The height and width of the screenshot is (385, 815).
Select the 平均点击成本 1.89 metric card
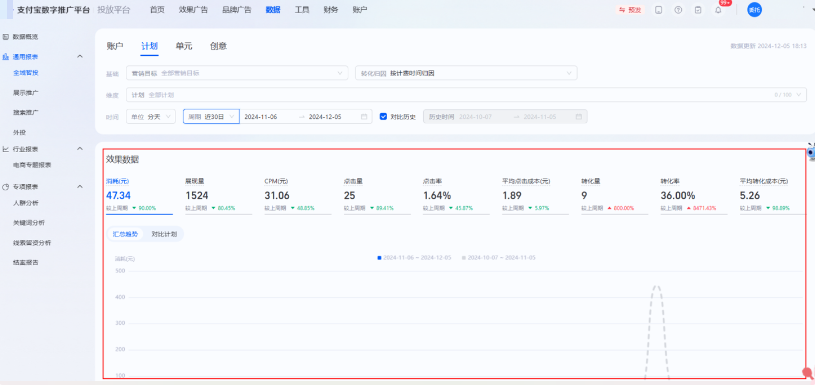point(535,195)
